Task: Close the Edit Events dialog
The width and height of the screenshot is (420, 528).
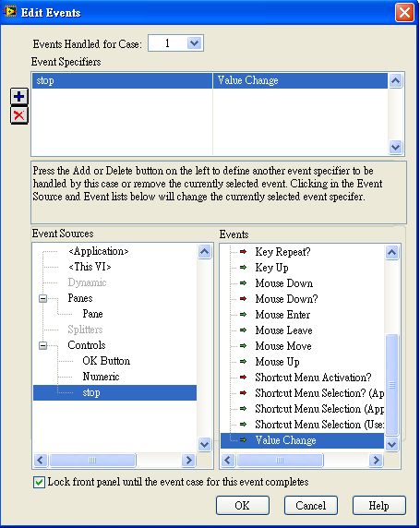Action: pyautogui.click(x=404, y=12)
